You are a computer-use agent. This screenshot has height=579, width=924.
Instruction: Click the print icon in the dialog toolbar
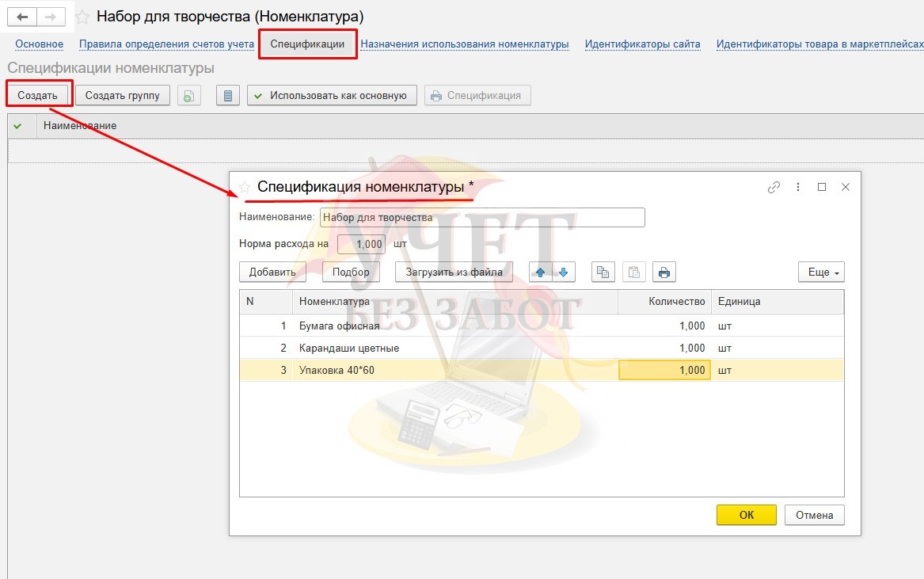tap(664, 272)
